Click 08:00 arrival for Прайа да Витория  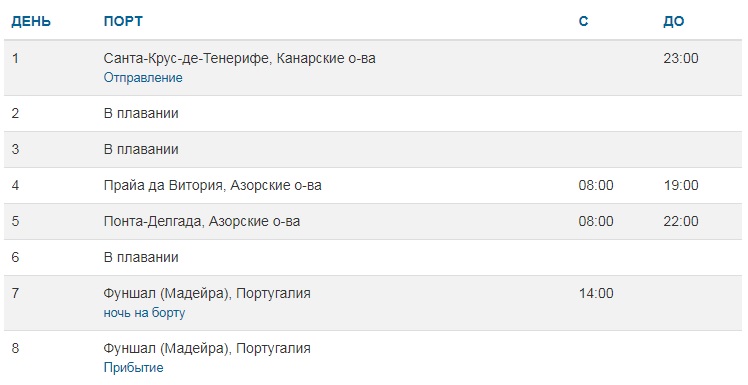point(596,185)
